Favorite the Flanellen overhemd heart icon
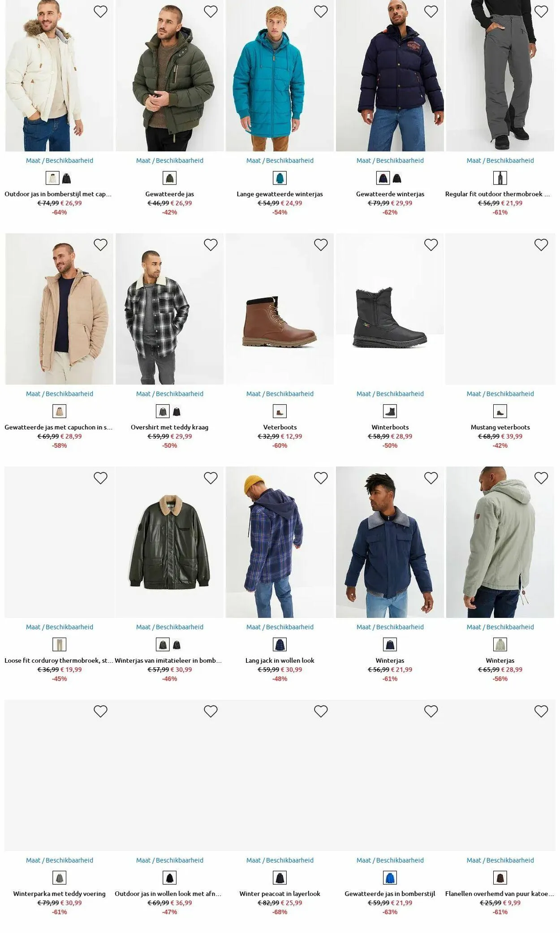This screenshot has width=560, height=933. coord(541,711)
